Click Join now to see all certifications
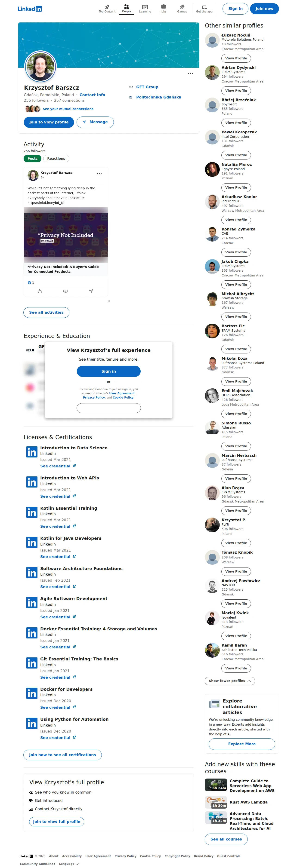Image resolution: width=297 pixels, height=868 pixels. click(x=62, y=755)
